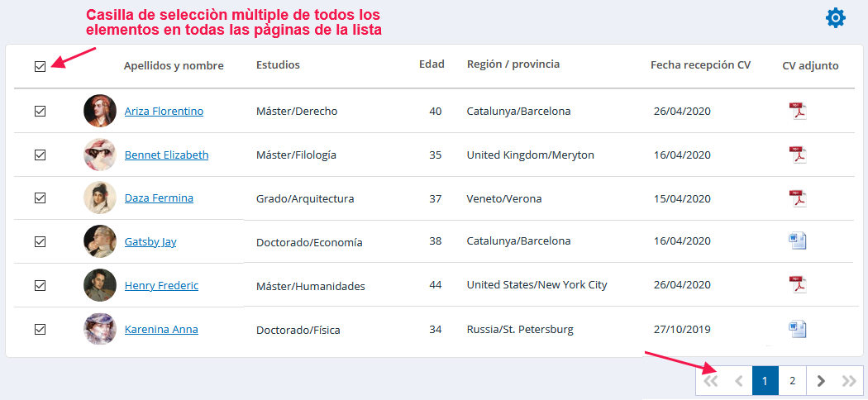Open Gatsby Jay's Word CV document

pos(798,241)
